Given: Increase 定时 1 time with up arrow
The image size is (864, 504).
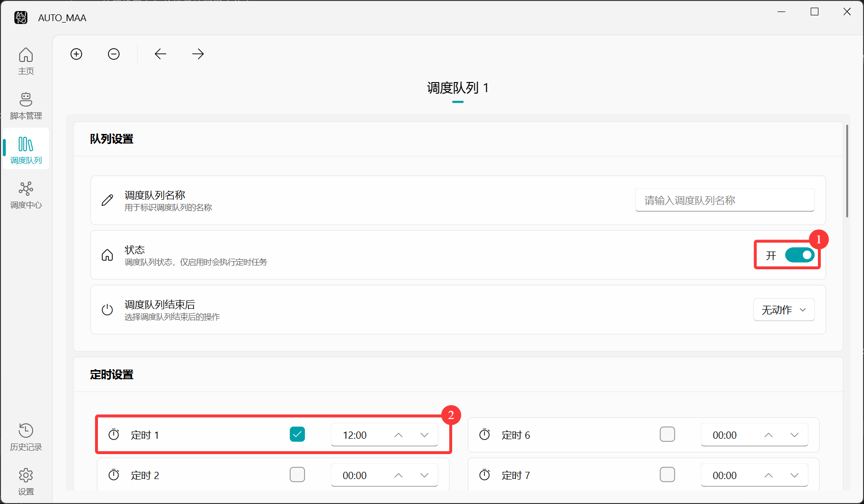Looking at the screenshot, I should pos(398,435).
